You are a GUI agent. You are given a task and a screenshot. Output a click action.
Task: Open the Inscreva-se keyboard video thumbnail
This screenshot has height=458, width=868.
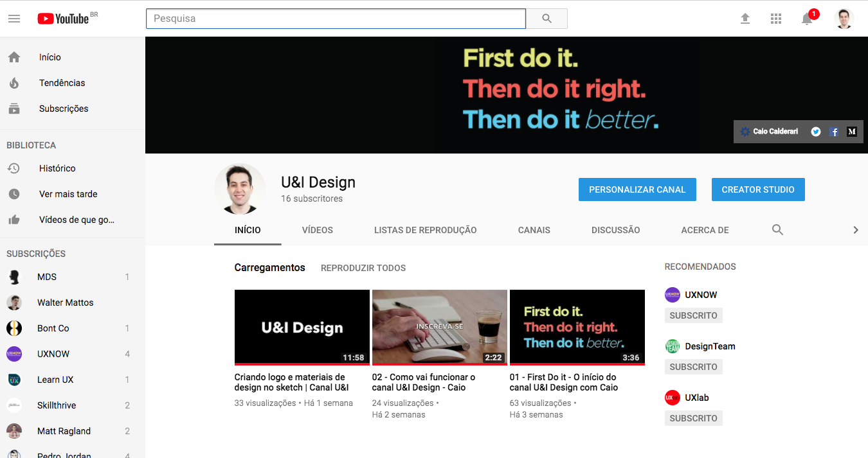(440, 328)
